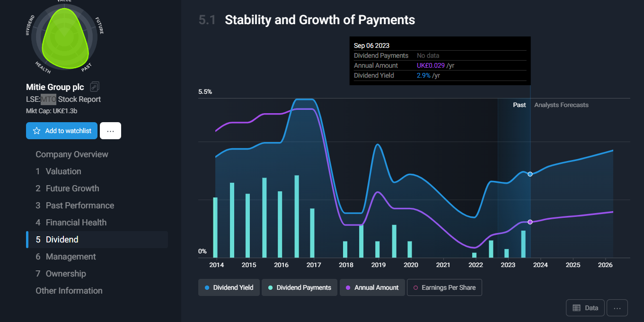Click the PAST label on the snowflake chart

87,67
